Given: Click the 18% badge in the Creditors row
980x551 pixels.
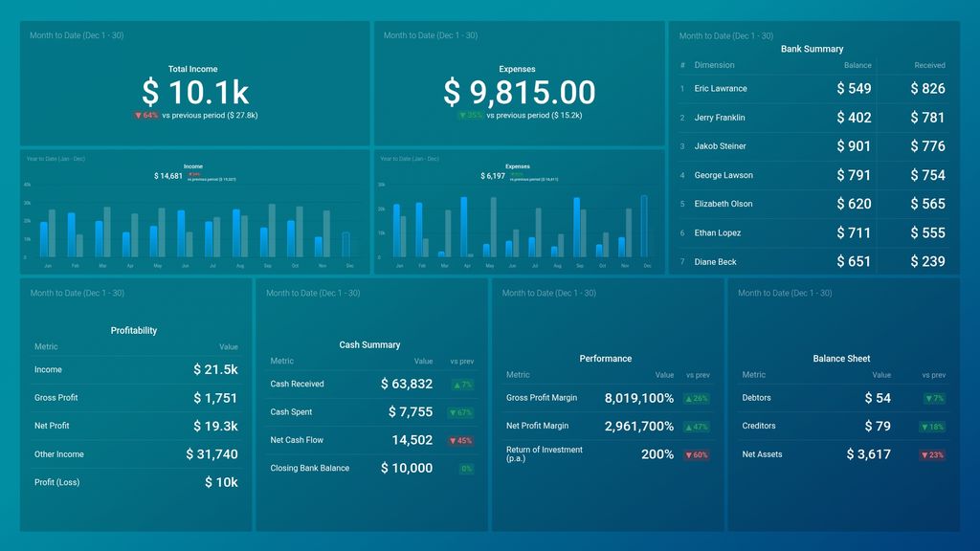Looking at the screenshot, I should click(x=932, y=427).
